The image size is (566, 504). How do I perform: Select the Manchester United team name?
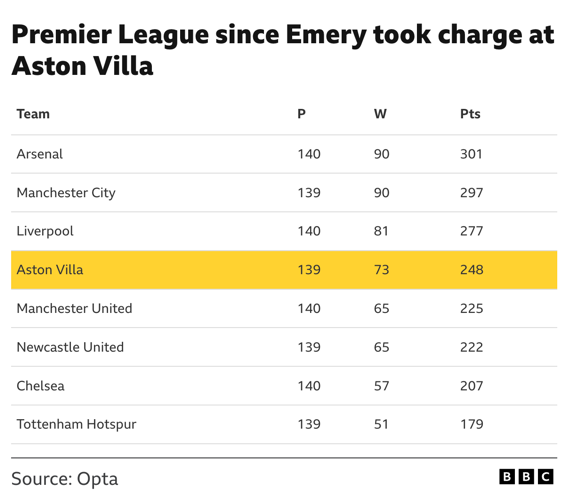coord(74,308)
